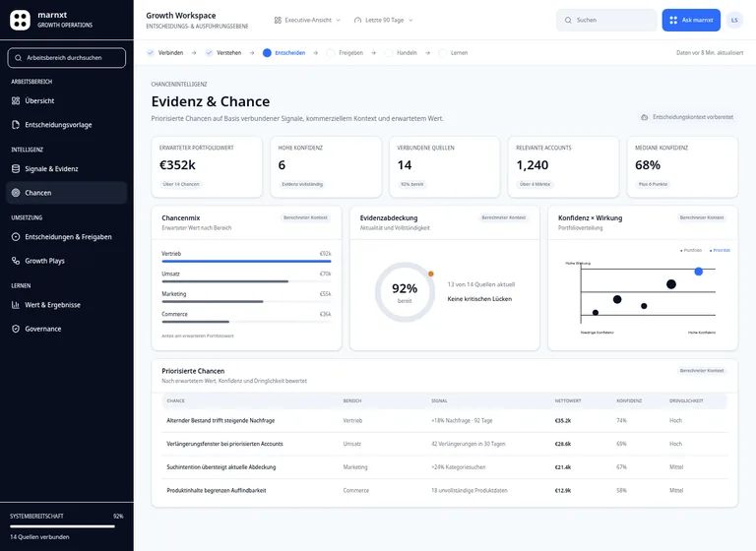The width and height of the screenshot is (756, 551).
Task: Open row Verlängerungsfenster bei priorisierten Accounts
Action: 445,444
